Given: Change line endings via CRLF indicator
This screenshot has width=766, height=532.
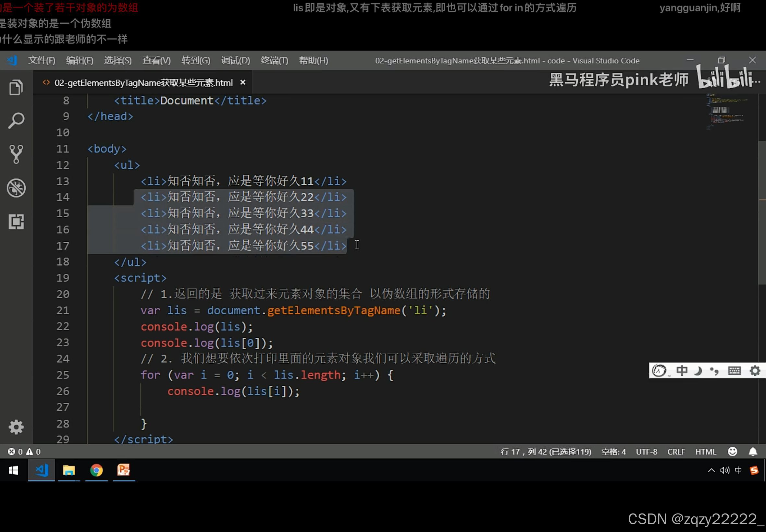Looking at the screenshot, I should pyautogui.click(x=676, y=451).
